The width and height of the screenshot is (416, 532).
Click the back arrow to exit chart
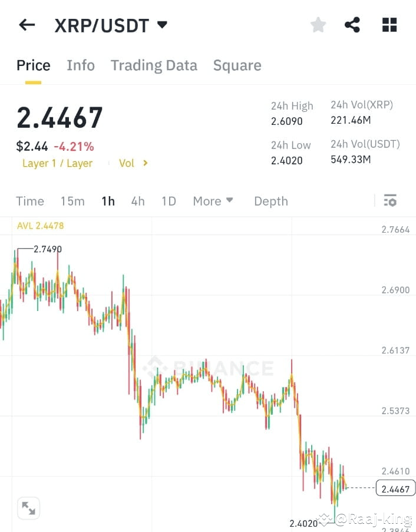pyautogui.click(x=27, y=25)
